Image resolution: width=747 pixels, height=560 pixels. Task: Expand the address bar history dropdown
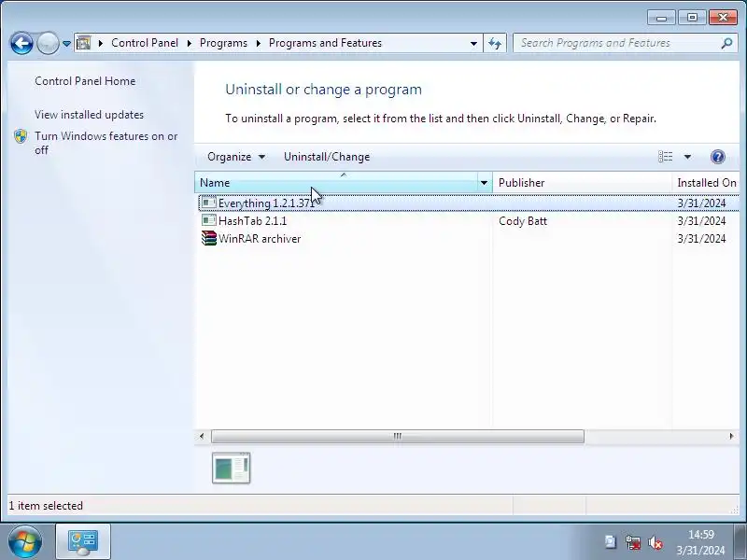pyautogui.click(x=473, y=43)
